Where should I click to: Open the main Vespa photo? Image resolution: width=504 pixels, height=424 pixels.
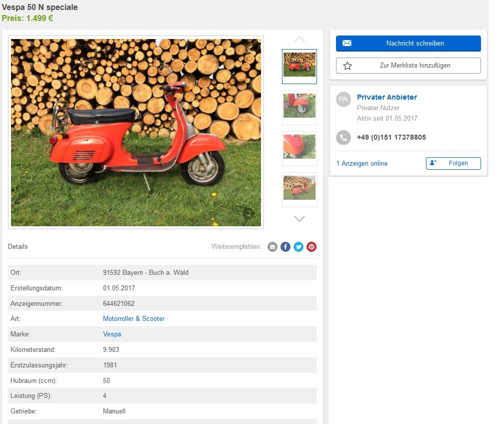(135, 132)
